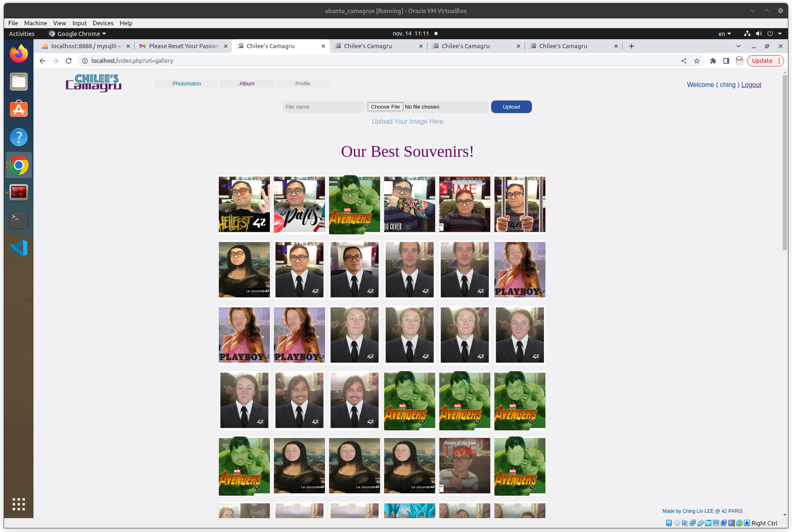Bookmark this page with the star icon
Image resolution: width=792 pixels, height=532 pixels.
[697, 61]
